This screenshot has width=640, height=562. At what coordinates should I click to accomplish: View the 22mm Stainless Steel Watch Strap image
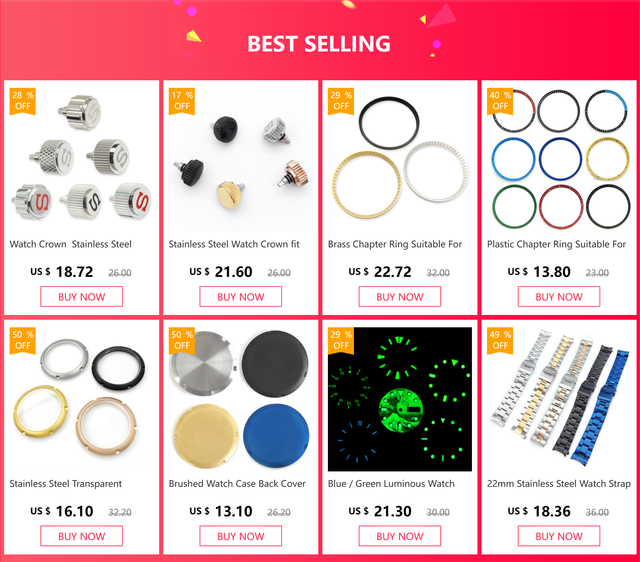[x=559, y=399]
